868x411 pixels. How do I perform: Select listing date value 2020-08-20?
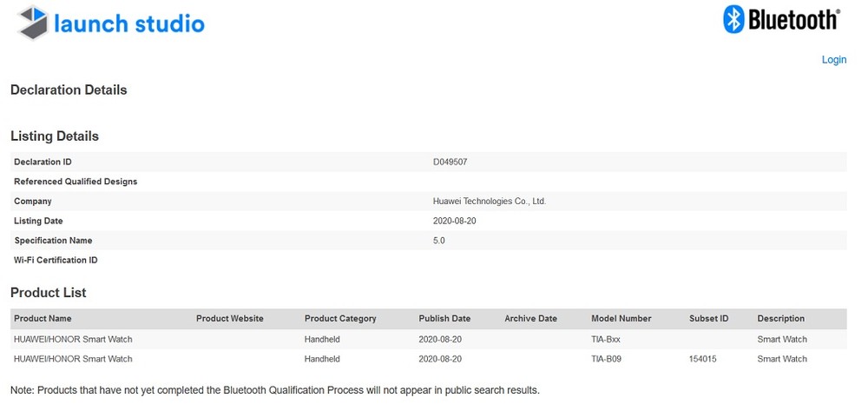click(455, 221)
